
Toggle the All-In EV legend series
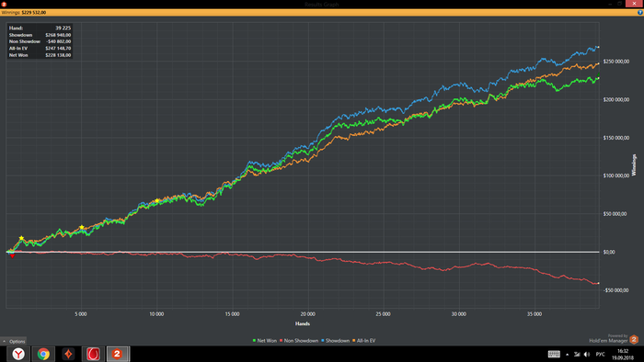click(364, 341)
